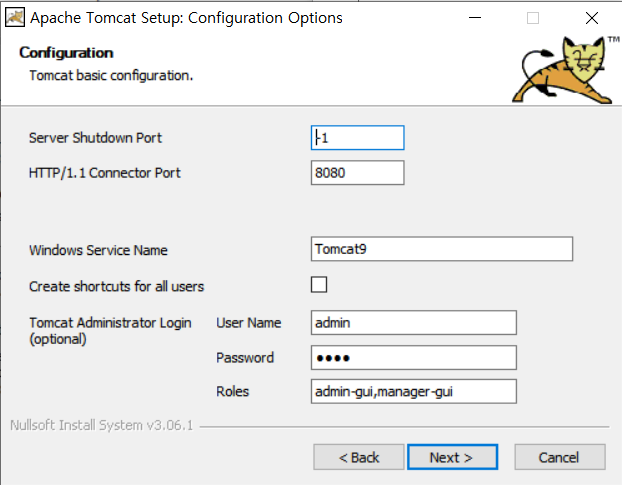This screenshot has height=485, width=622.
Task: Click the Nullsoft Install System v3.06.1 text
Action: click(x=102, y=425)
